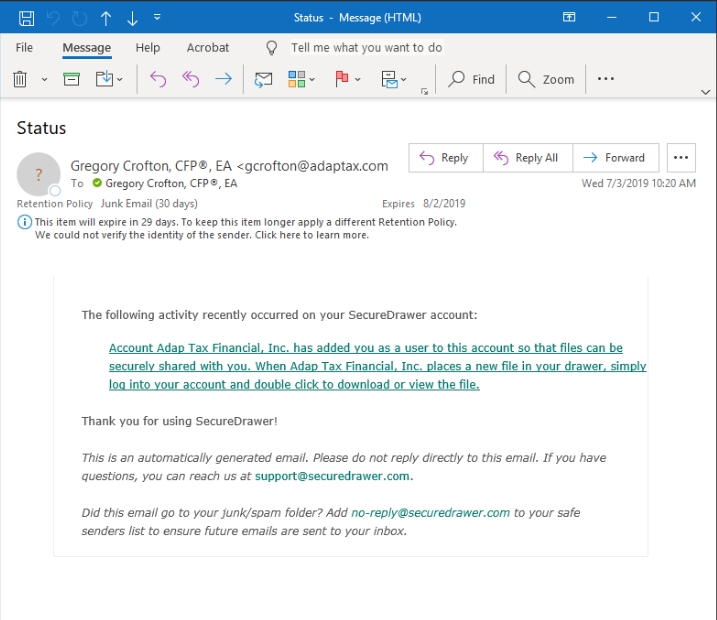Open More actions ellipsis in header
Image resolution: width=717 pixels, height=620 pixels.
tap(681, 158)
